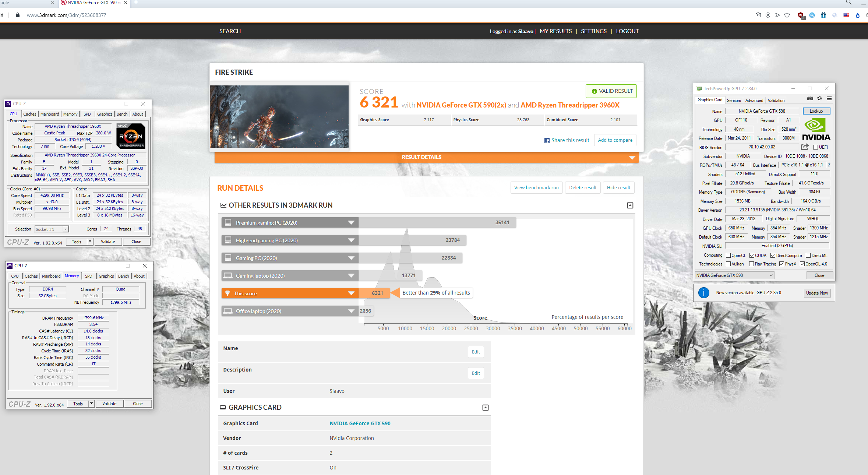Click the BIOS export share icon in GPU-Z
Screen dimensions: 868x475
(x=805, y=147)
